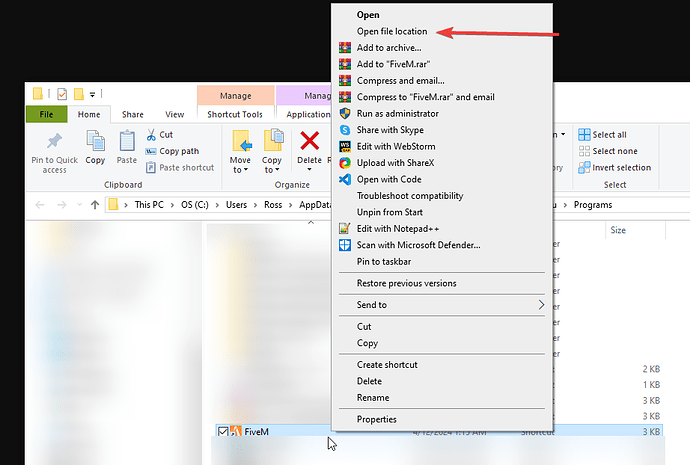
Task: Click the Up one level arrow
Action: pos(95,205)
